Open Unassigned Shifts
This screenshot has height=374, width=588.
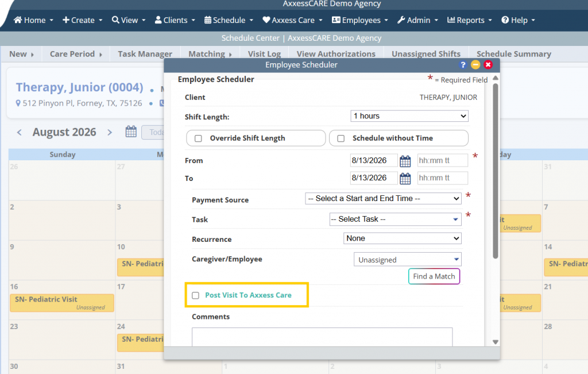(426, 54)
